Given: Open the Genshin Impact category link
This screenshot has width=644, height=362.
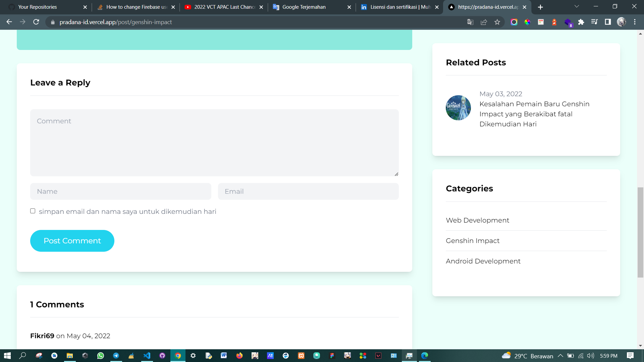Looking at the screenshot, I should pyautogui.click(x=472, y=241).
